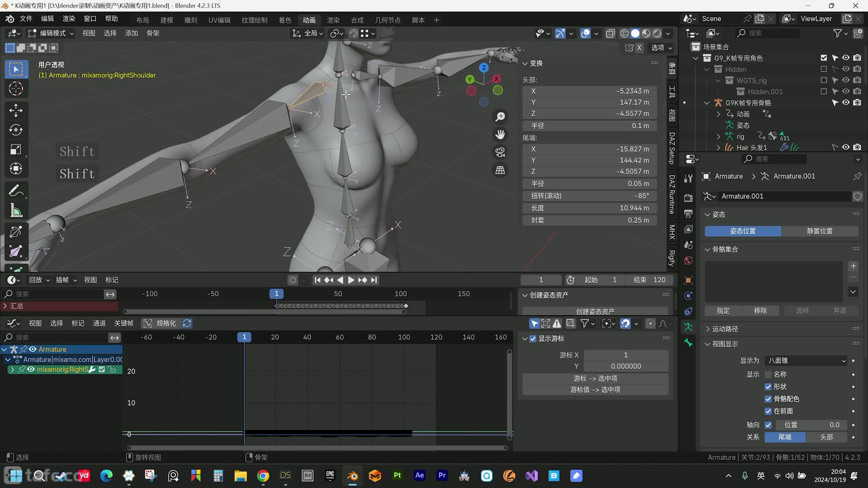
Task: Click the pan view hand icon
Action: (500, 135)
